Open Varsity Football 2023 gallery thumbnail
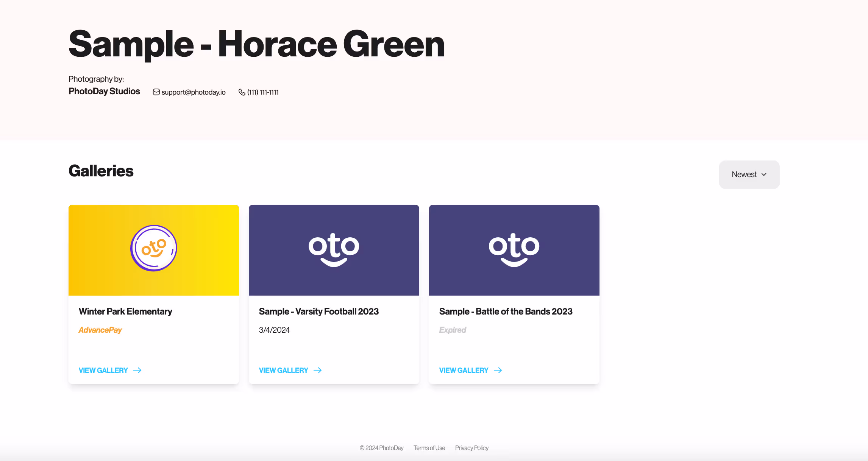 334,250
